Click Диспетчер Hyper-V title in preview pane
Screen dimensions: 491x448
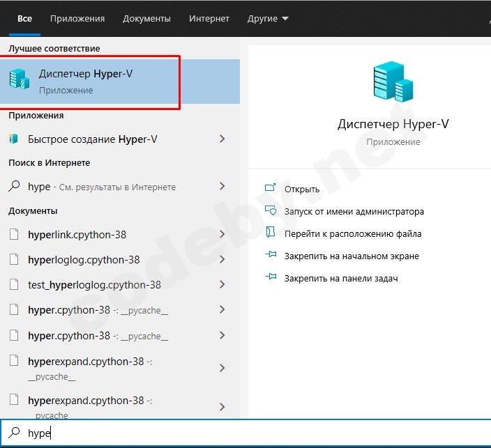393,124
